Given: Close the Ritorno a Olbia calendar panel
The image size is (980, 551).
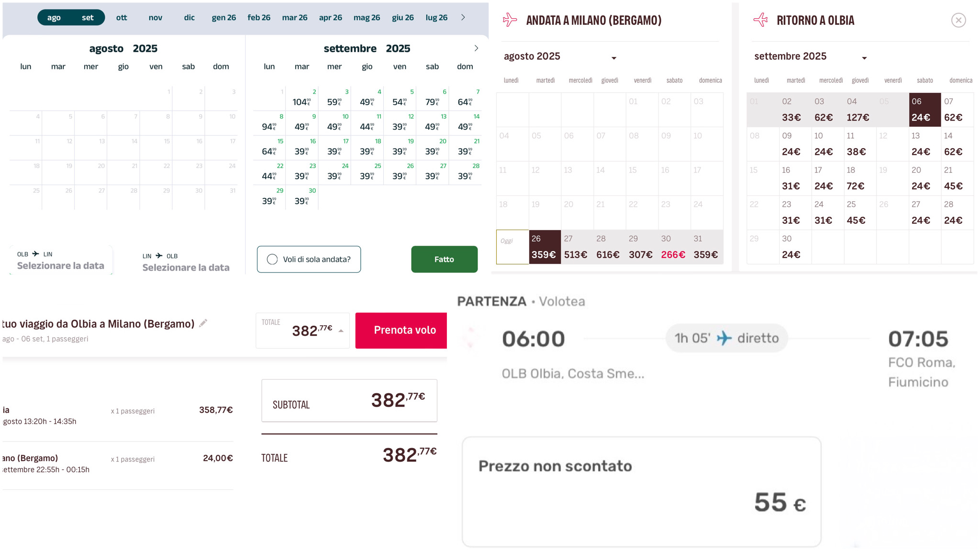Looking at the screenshot, I should click(958, 20).
